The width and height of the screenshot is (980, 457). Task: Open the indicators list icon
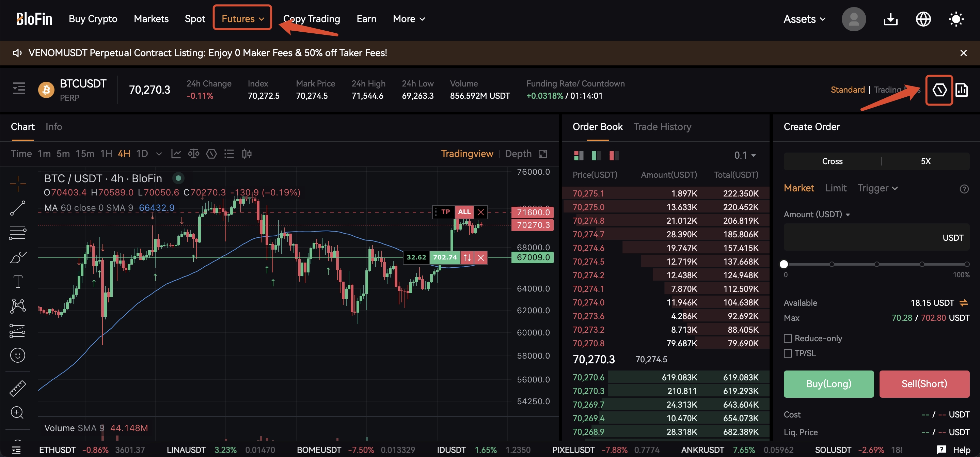click(x=229, y=154)
